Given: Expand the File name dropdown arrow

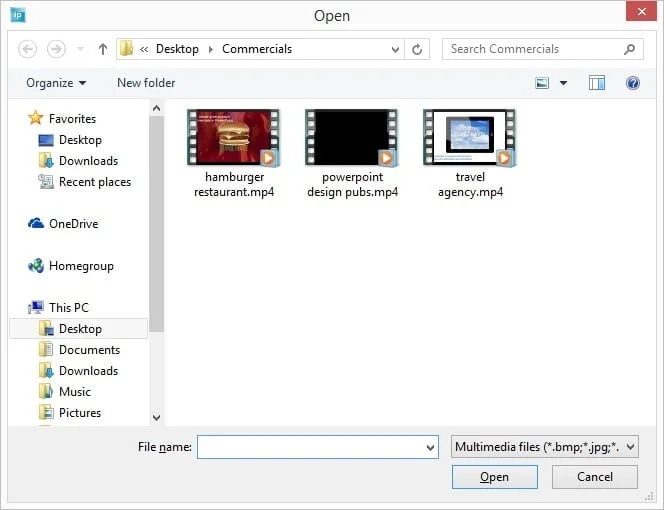Looking at the screenshot, I should click(x=430, y=447).
